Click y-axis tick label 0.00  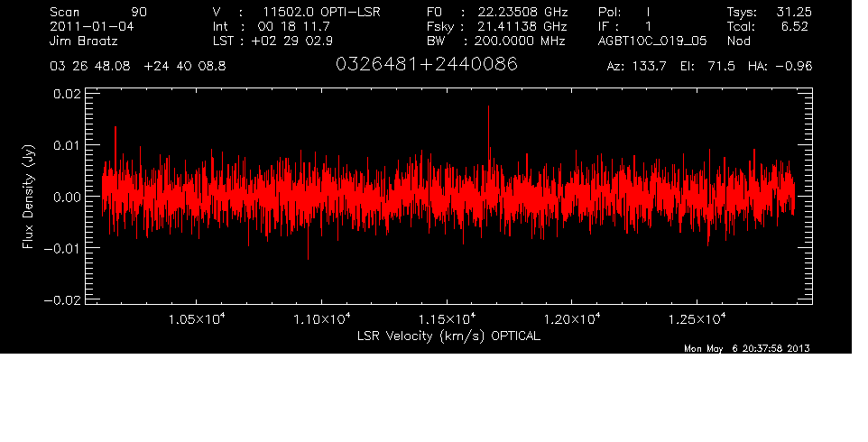[67, 197]
